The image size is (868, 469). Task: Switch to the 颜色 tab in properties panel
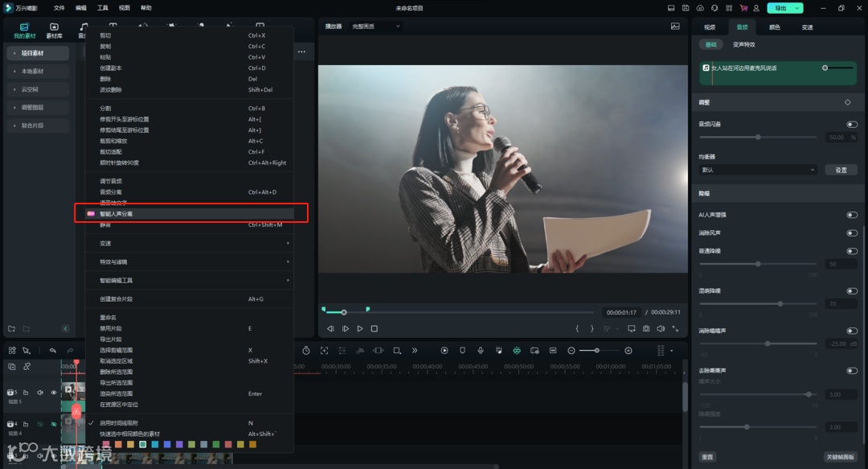pos(775,27)
